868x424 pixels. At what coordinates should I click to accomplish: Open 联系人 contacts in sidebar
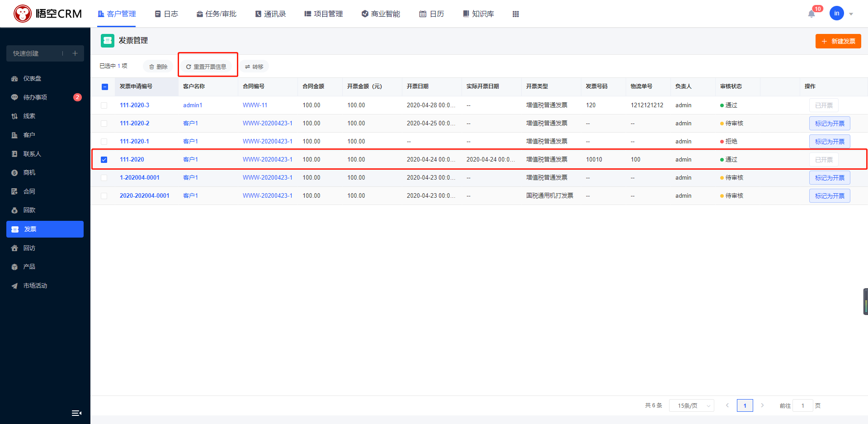pyautogui.click(x=45, y=154)
